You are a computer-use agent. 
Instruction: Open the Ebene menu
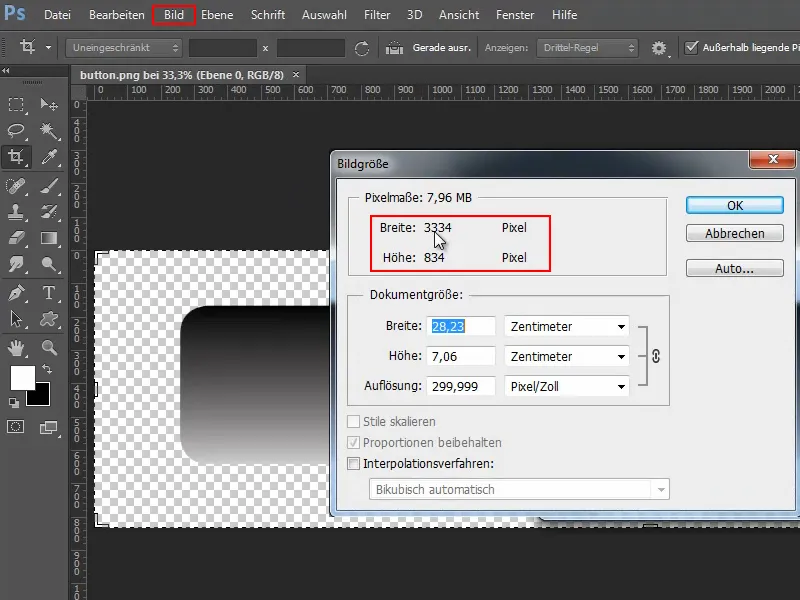click(217, 15)
